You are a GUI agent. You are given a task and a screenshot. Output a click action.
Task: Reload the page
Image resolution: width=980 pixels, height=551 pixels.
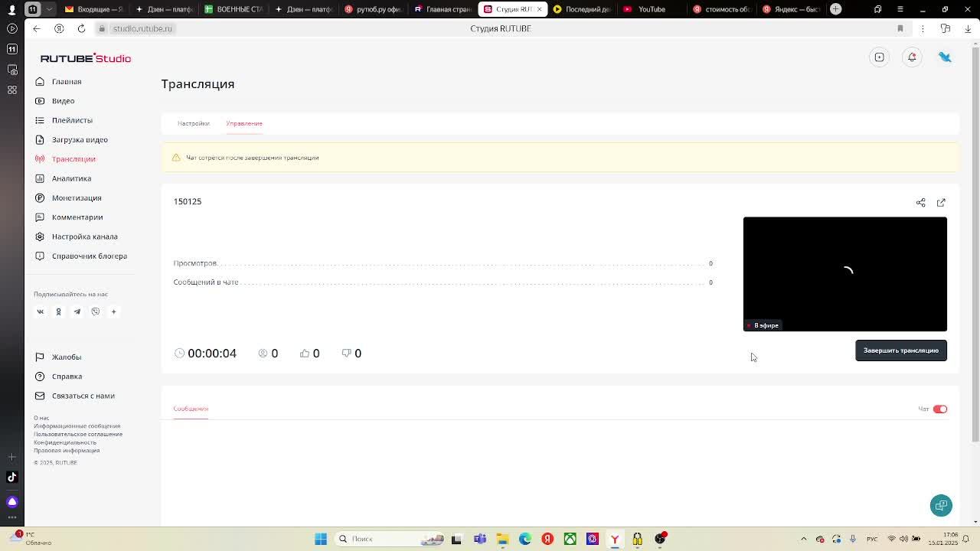tap(81, 28)
